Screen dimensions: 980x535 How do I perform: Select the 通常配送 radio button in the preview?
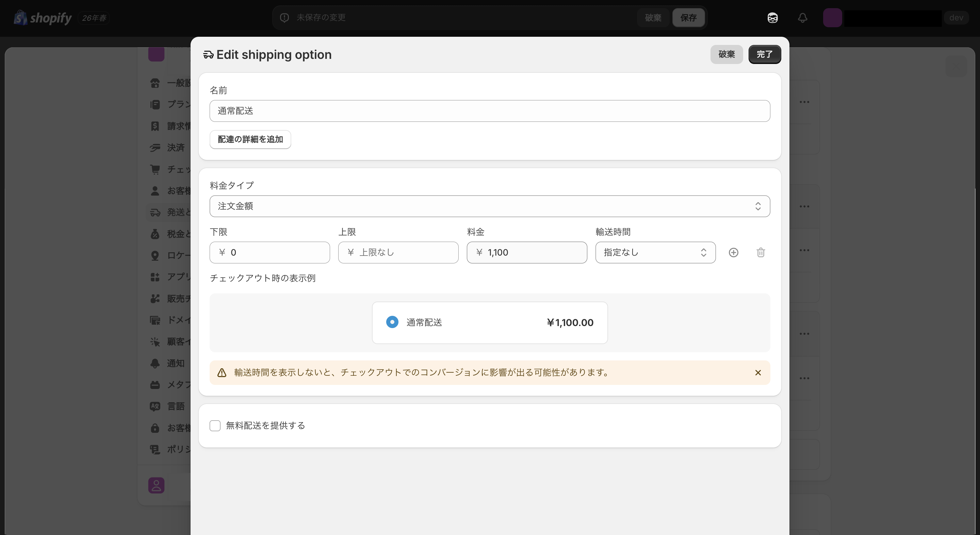(x=392, y=322)
